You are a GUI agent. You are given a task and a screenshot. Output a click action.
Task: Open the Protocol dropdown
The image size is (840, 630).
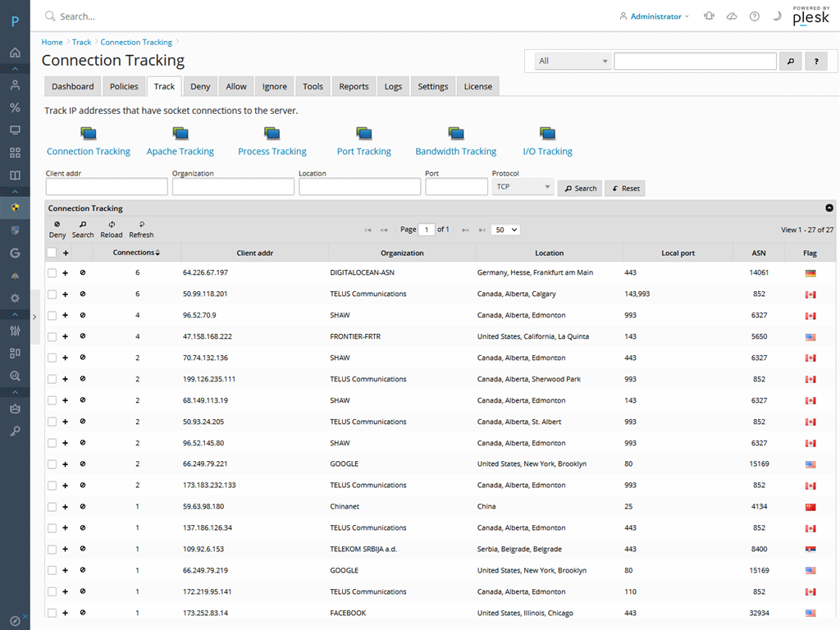[523, 186]
